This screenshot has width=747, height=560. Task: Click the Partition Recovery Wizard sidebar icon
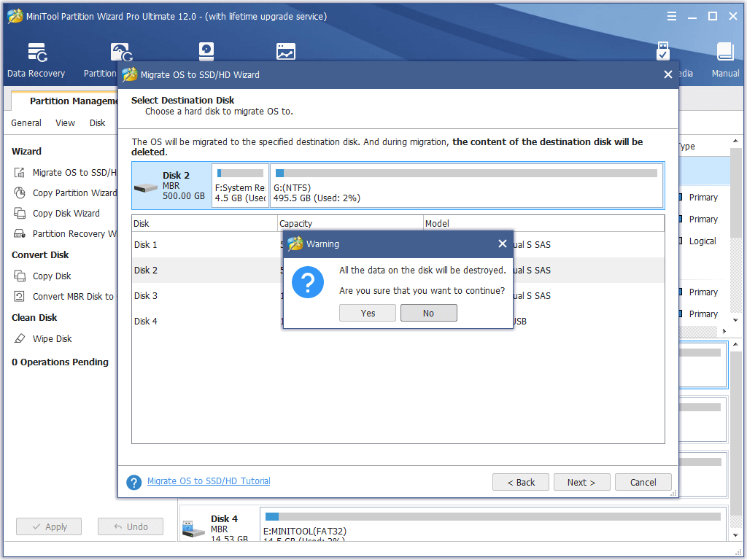20,234
